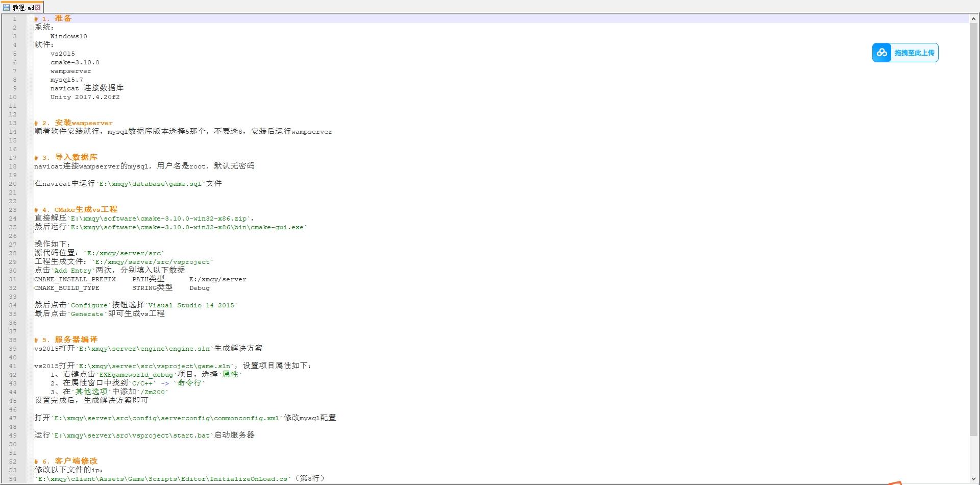Click the path 'E:/xmqy/server/src/vsproject'
The height and width of the screenshot is (485, 980).
pyautogui.click(x=152, y=262)
